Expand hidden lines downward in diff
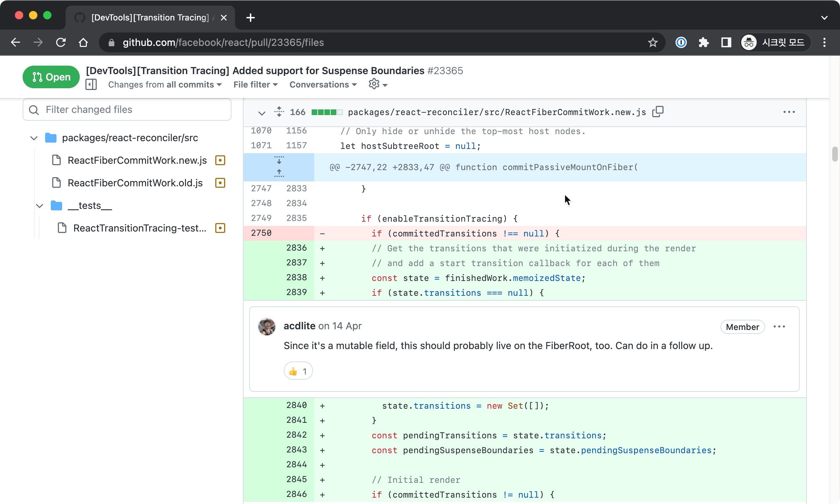Image resolution: width=840 pixels, height=504 pixels. (x=279, y=161)
